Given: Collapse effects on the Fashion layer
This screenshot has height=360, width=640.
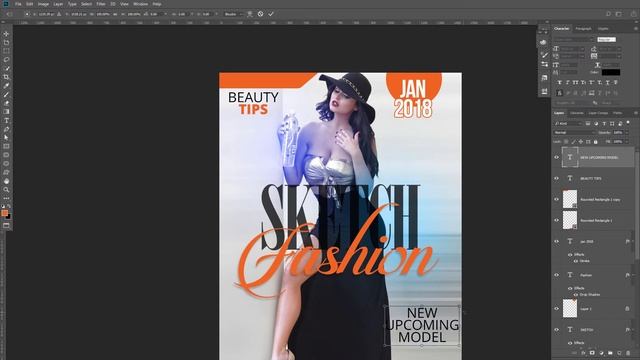Looking at the screenshot, I should [x=633, y=275].
